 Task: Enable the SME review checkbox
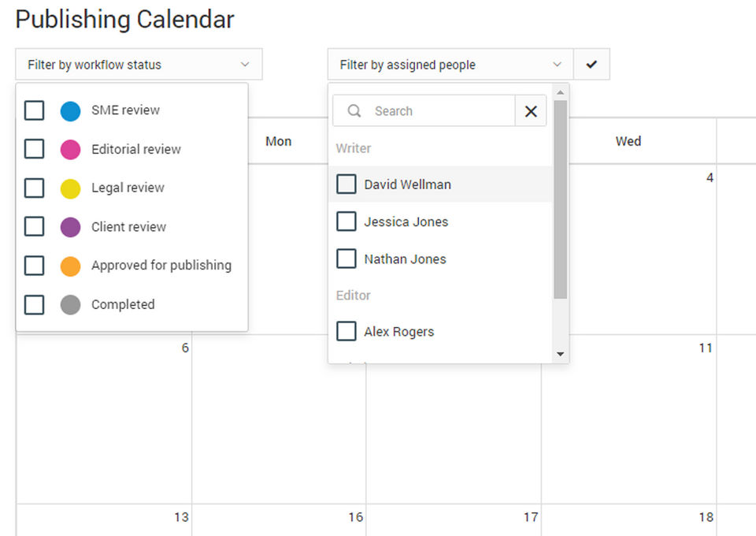tap(34, 110)
